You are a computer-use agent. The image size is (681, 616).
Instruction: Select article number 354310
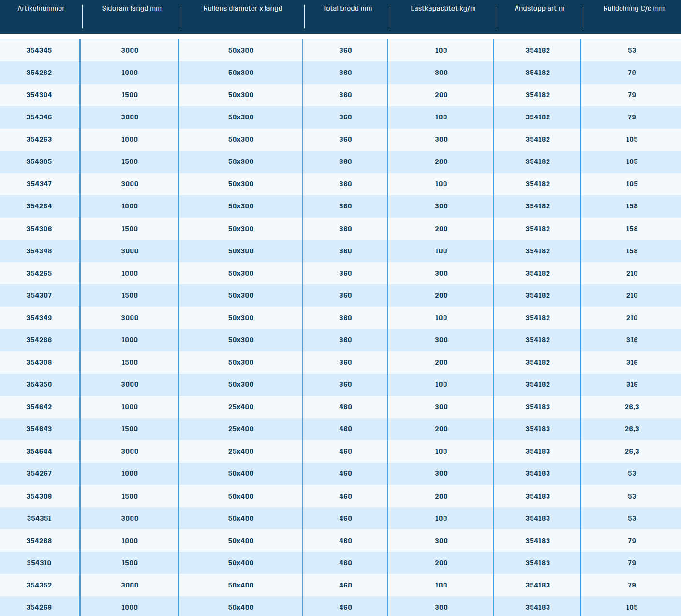(x=39, y=563)
